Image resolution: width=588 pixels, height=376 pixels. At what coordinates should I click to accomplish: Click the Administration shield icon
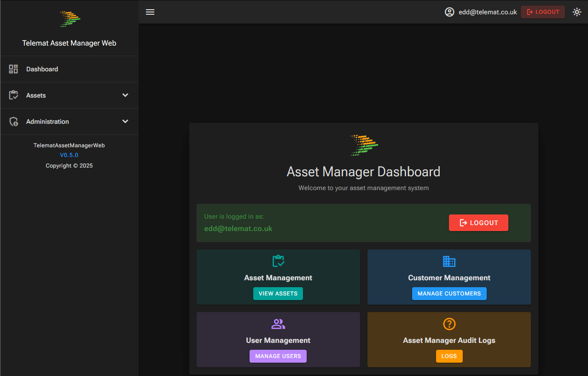pyautogui.click(x=13, y=121)
